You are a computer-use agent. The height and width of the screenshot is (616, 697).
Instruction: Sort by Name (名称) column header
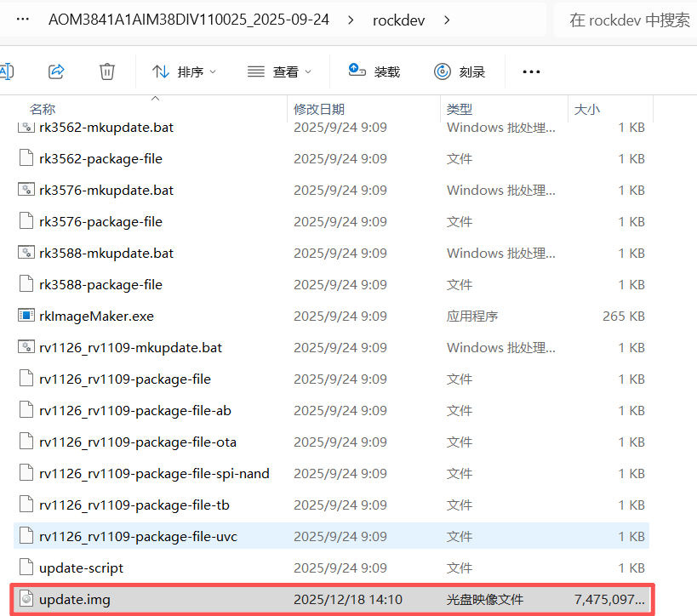tap(43, 109)
